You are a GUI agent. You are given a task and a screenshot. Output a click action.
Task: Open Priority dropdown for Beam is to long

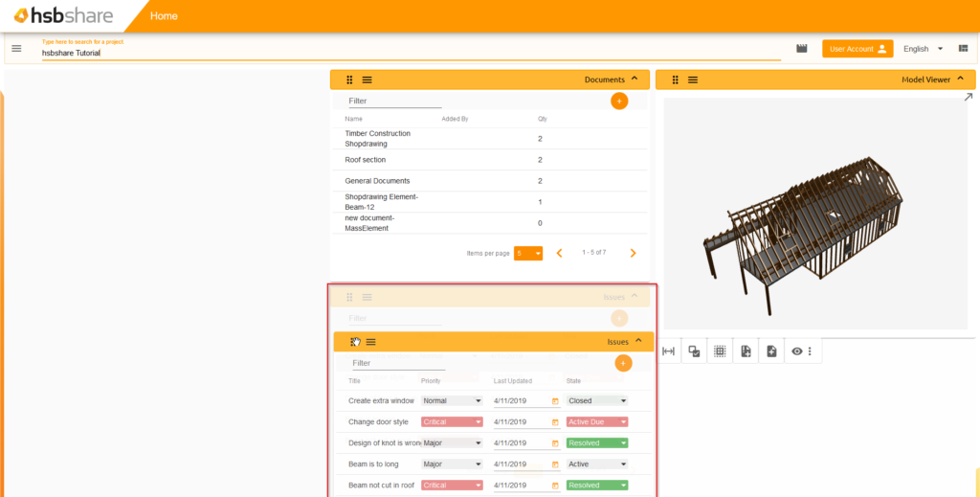(452, 463)
